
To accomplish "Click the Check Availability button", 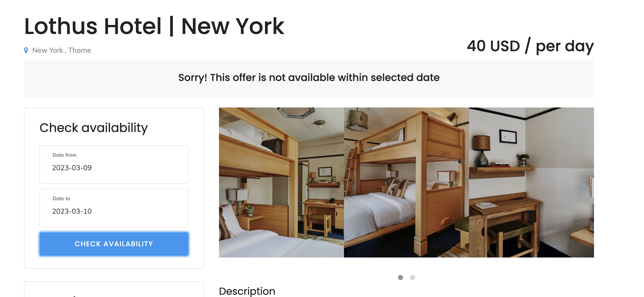I will 114,244.
